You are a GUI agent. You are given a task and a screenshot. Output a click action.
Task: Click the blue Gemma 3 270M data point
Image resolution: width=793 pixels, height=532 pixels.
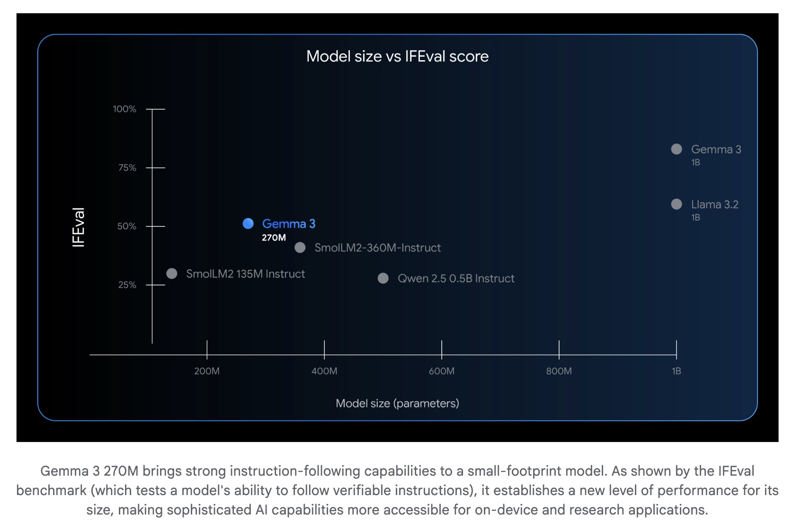(x=248, y=223)
